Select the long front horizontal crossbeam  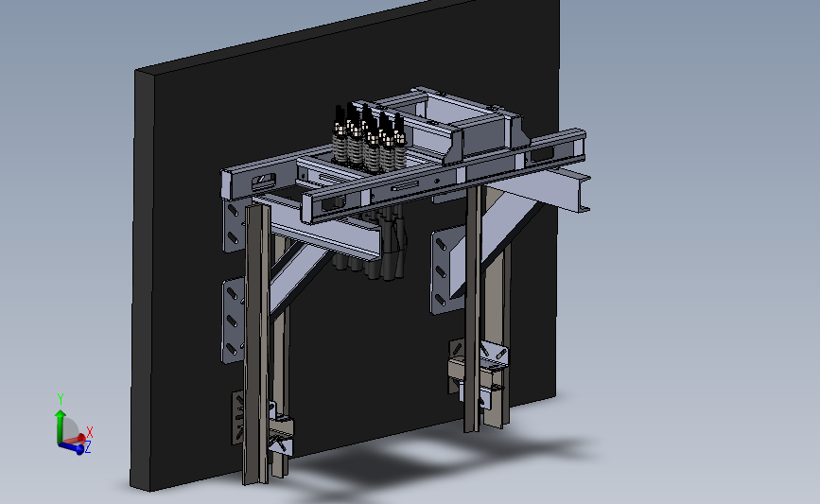(x=445, y=175)
